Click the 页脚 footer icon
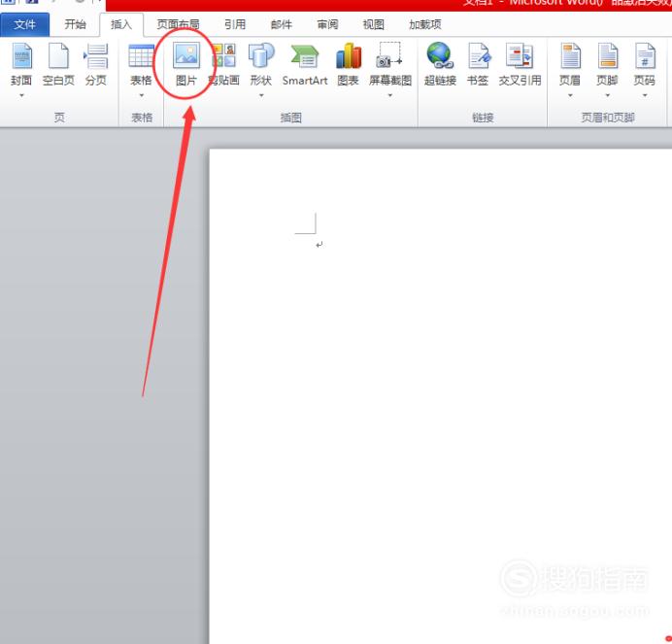The height and width of the screenshot is (644, 672). pos(607,55)
